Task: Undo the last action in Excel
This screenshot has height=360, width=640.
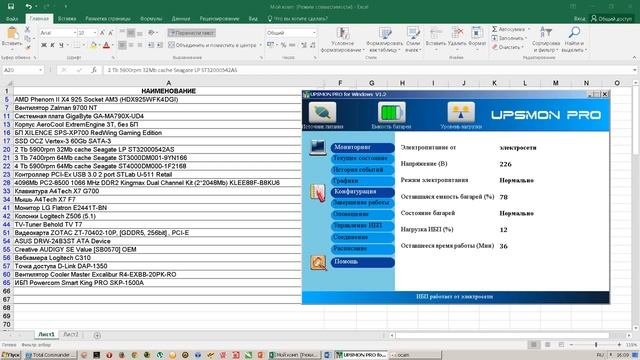Action: click(x=28, y=6)
